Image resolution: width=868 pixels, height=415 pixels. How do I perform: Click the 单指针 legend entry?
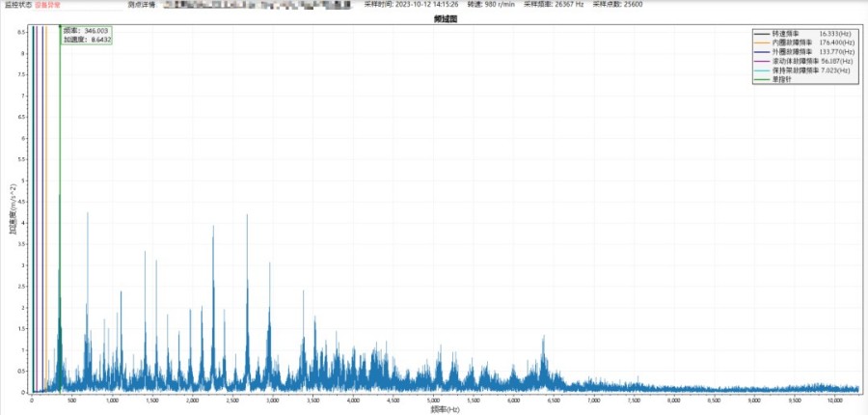coord(780,80)
